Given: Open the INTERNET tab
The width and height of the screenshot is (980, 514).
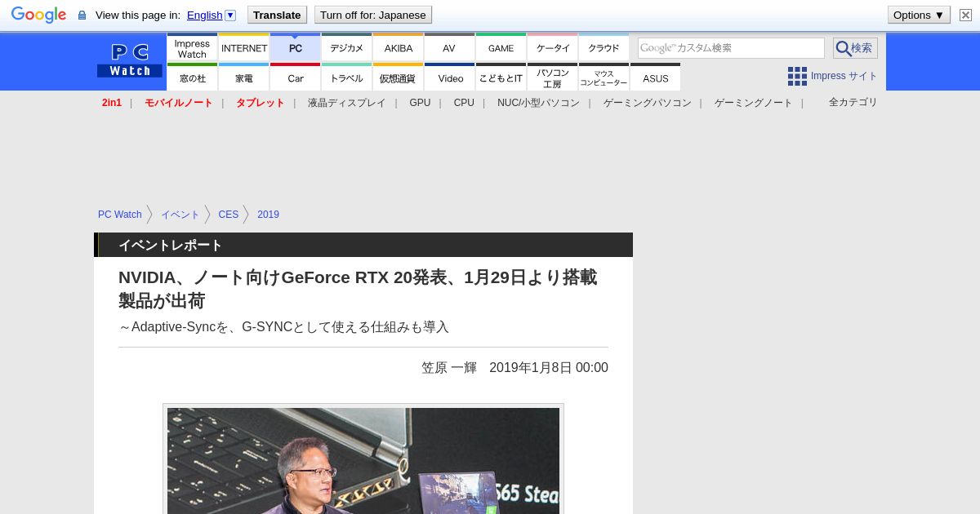Looking at the screenshot, I should pyautogui.click(x=244, y=47).
